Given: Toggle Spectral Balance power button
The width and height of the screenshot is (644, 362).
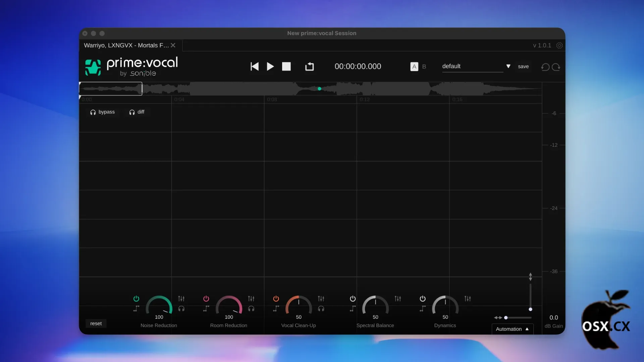Looking at the screenshot, I should click(x=353, y=299).
